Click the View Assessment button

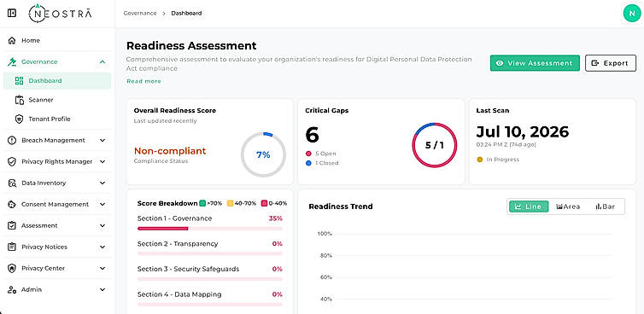535,63
